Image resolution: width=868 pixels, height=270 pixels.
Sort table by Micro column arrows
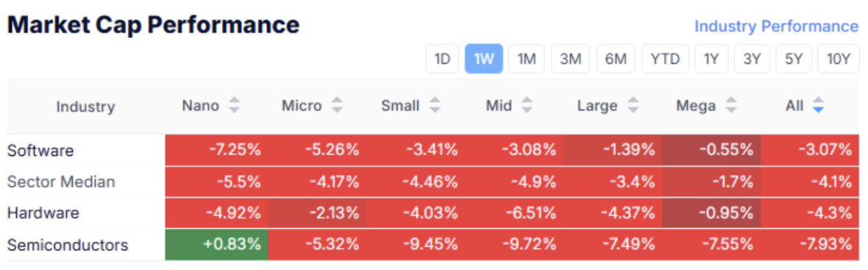[x=337, y=106]
